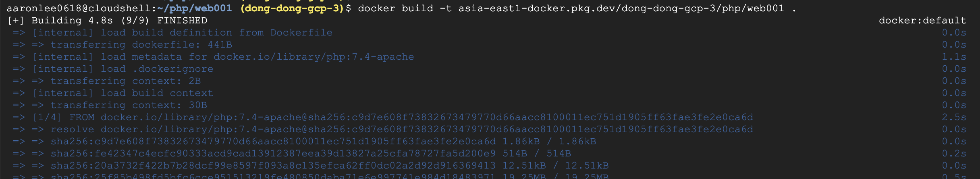Click the [1/4] FROM build step line
The width and height of the screenshot is (980, 179).
[x=393, y=117]
